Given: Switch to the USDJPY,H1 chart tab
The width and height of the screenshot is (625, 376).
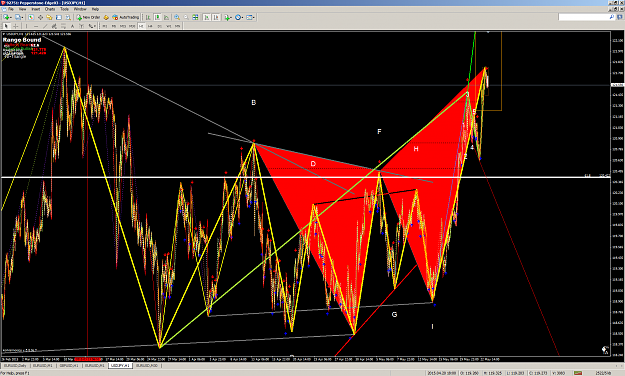Looking at the screenshot, I should click(x=120, y=365).
